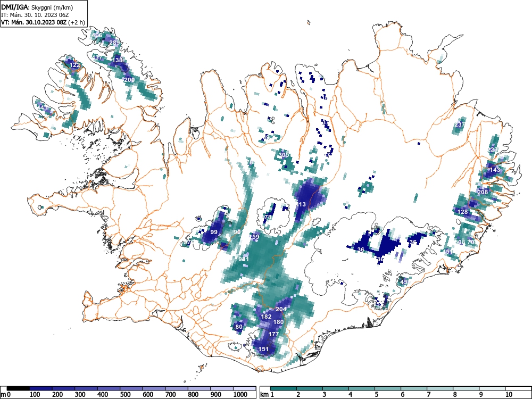532x399 pixels.
Task: Click the map value 80
Action: tap(239, 327)
